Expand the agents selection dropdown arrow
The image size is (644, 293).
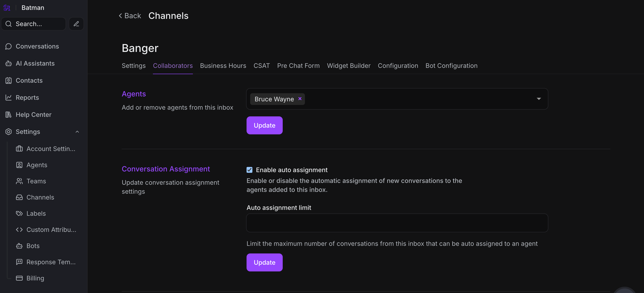(x=539, y=99)
